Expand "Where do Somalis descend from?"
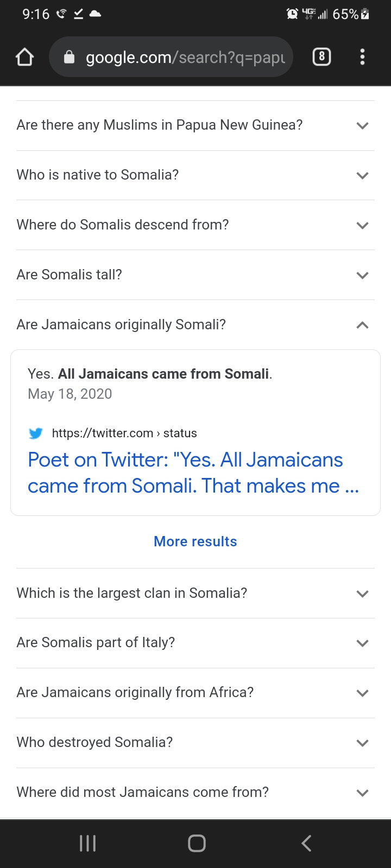391x868 pixels. (195, 225)
